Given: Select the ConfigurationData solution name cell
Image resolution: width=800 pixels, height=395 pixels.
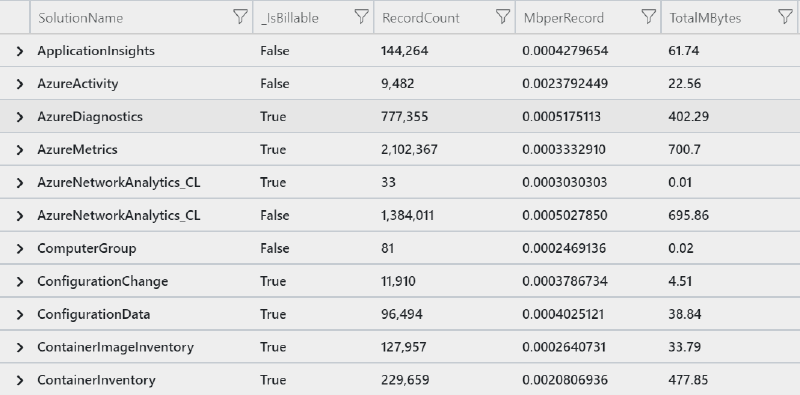Looking at the screenshot, I should point(93,314).
